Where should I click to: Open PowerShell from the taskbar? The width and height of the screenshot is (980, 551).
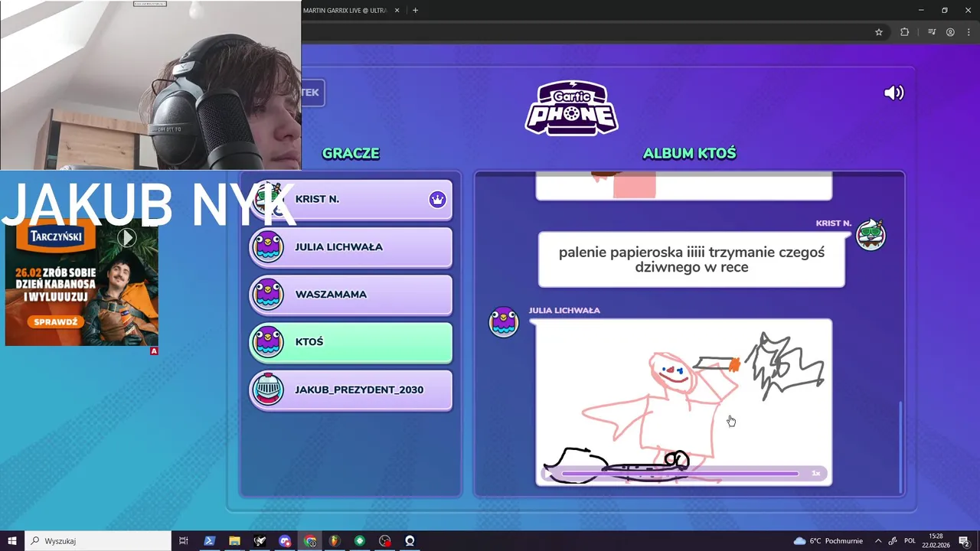(x=209, y=541)
